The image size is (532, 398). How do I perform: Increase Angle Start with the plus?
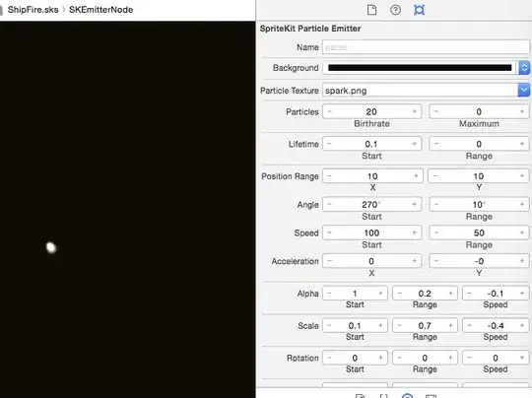click(x=414, y=205)
